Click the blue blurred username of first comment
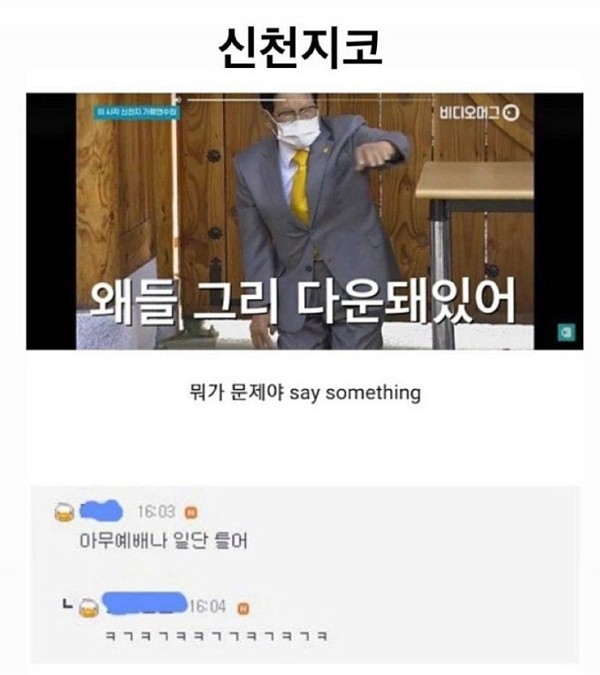600x675 pixels. pyautogui.click(x=102, y=511)
